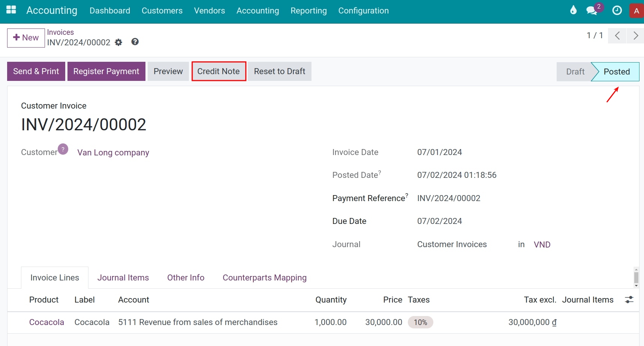
Task: Select the Draft status stage
Action: (x=575, y=72)
